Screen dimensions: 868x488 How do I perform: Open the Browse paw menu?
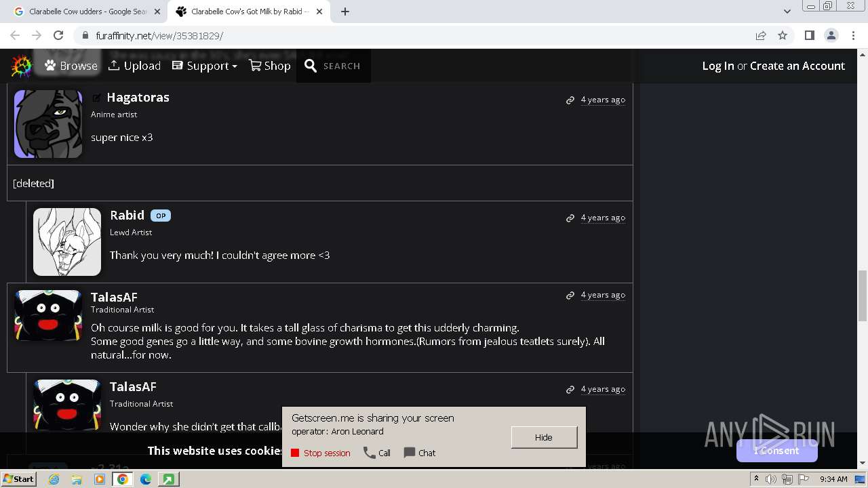click(x=71, y=66)
